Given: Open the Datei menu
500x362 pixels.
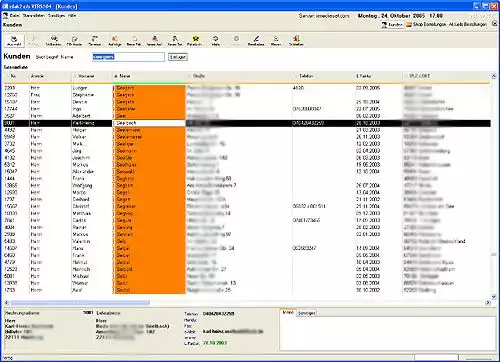Looking at the screenshot, I should point(15,16).
